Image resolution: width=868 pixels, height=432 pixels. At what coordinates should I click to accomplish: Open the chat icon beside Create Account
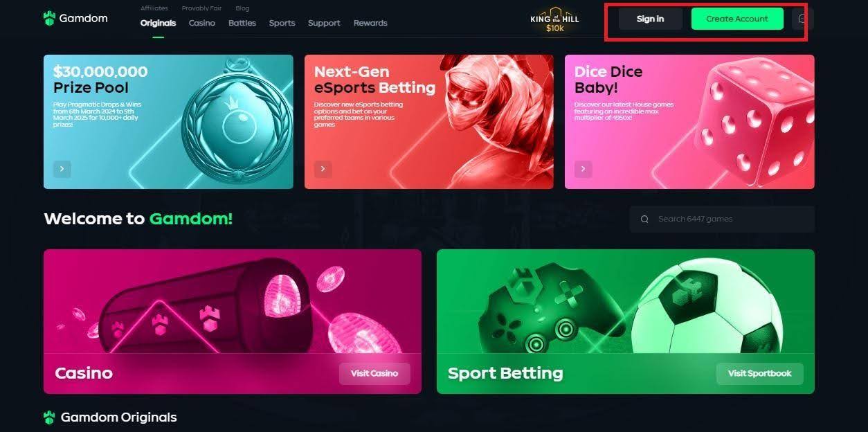[802, 19]
